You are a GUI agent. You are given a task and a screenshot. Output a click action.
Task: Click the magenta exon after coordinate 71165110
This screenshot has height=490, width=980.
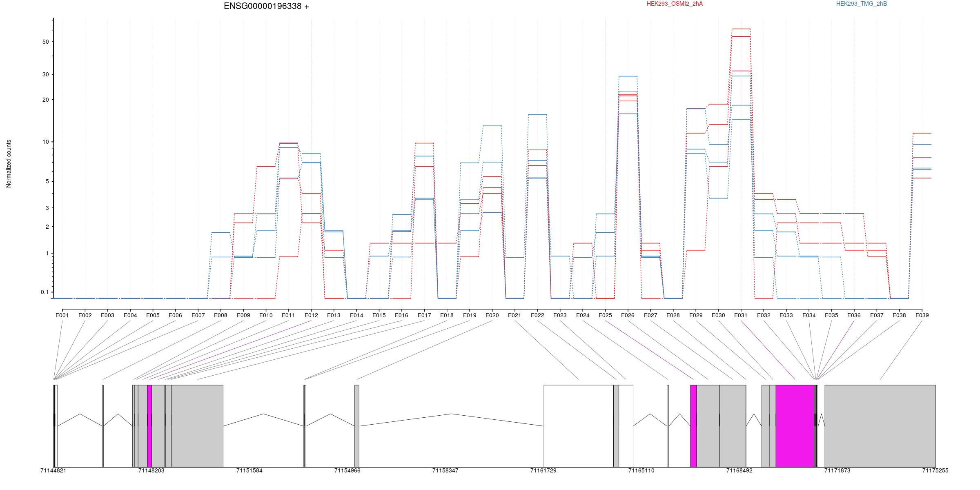693,426
